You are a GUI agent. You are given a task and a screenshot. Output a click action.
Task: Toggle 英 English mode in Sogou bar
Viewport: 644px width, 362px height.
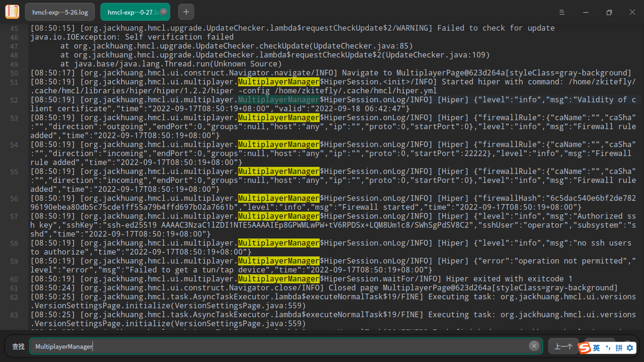[x=596, y=348]
